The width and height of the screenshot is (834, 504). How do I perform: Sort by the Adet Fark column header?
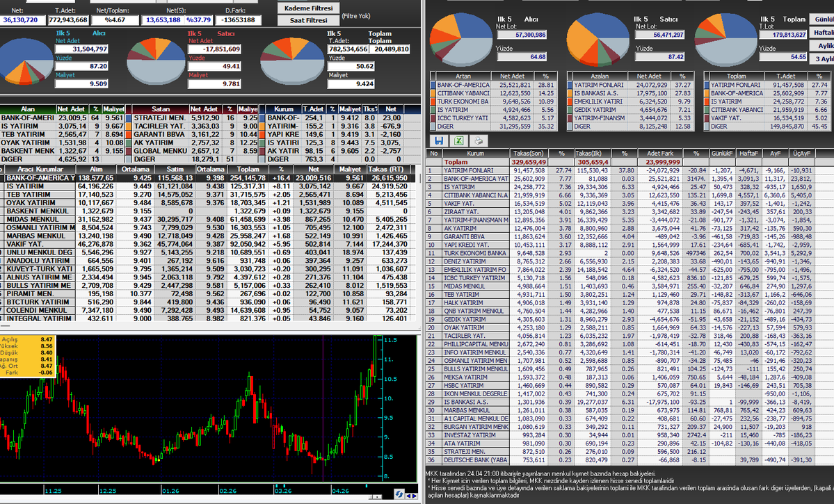660,153
